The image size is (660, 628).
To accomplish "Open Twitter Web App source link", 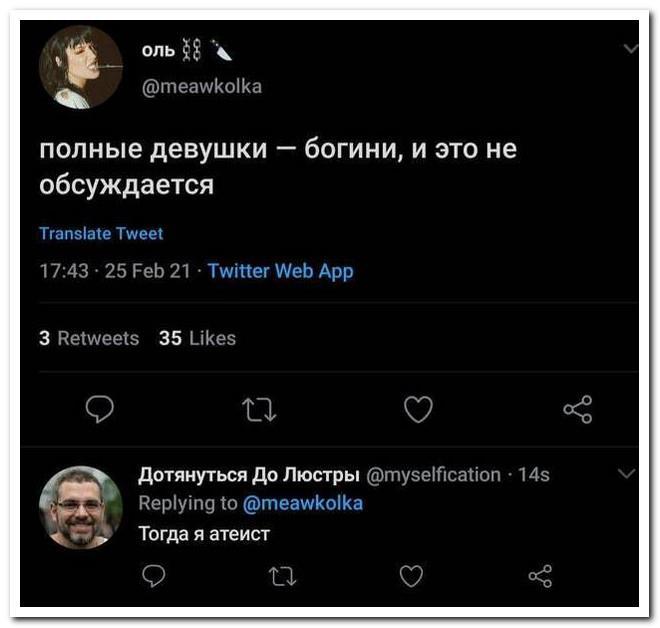I will coord(280,271).
